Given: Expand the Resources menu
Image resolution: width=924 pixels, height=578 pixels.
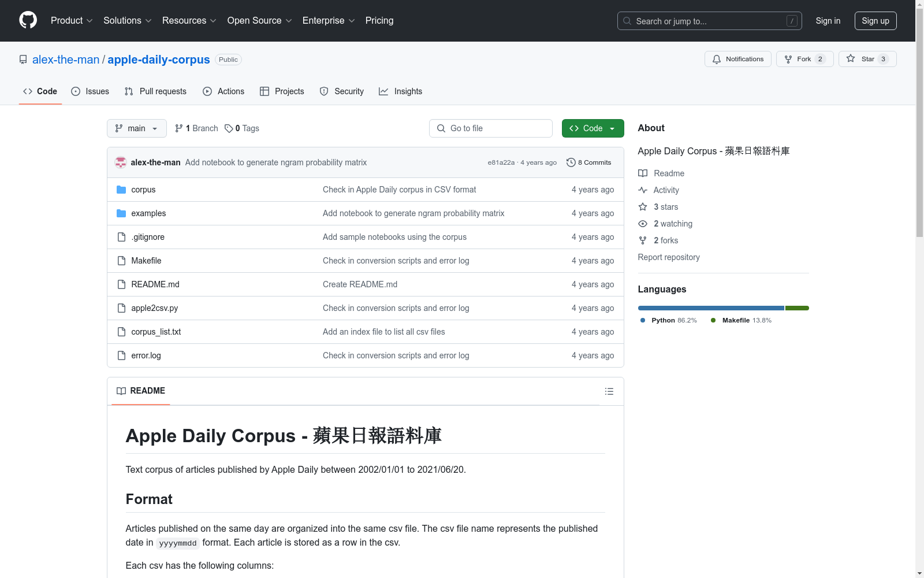Looking at the screenshot, I should [189, 20].
